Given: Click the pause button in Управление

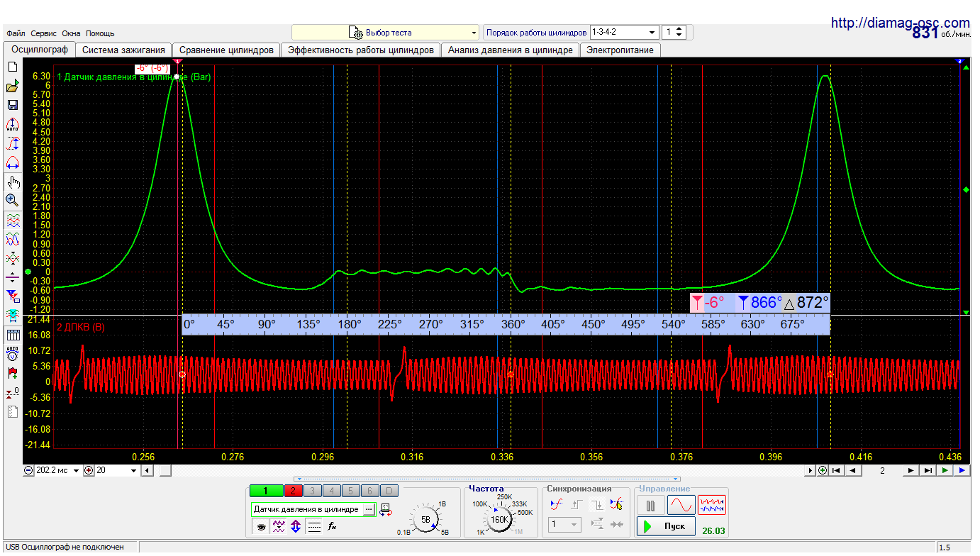Looking at the screenshot, I should [650, 505].
